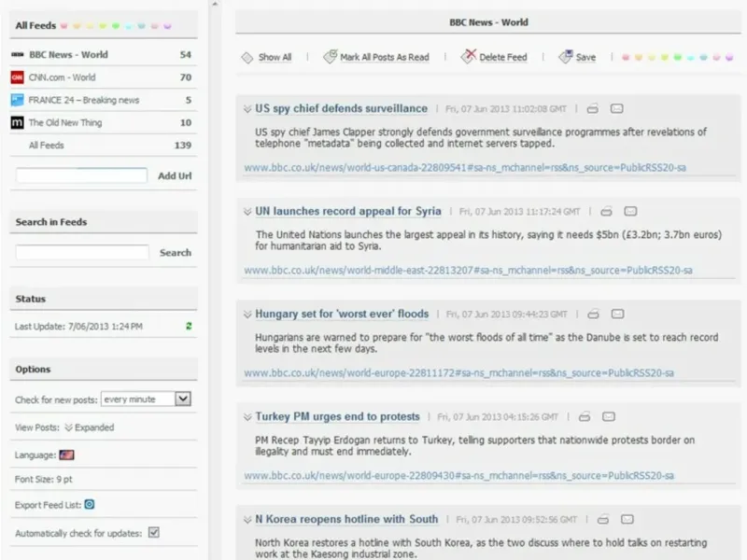Collapse the 'N Korea reopens hotline' post chevron
This screenshot has height=560, width=747.
pos(247,520)
